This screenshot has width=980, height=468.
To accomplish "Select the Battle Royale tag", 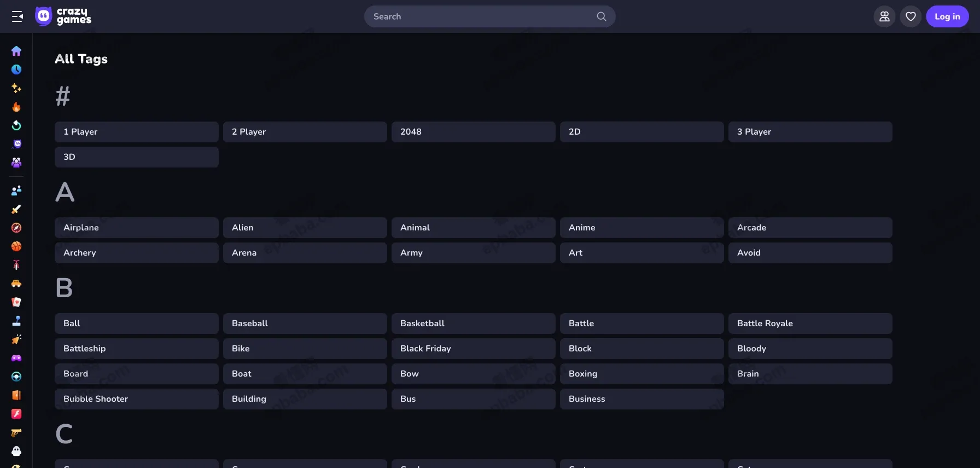I will tap(810, 323).
